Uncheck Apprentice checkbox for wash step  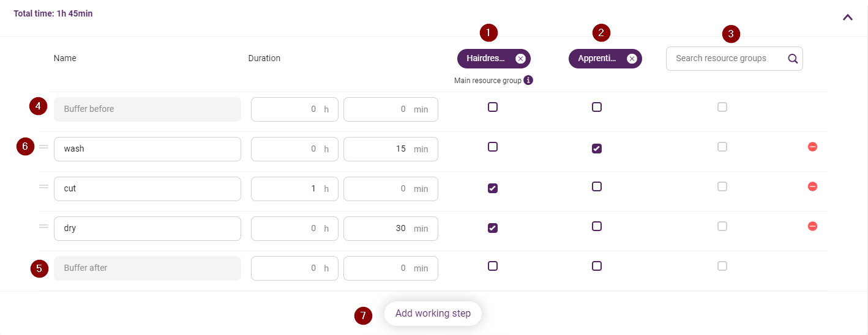click(x=597, y=149)
